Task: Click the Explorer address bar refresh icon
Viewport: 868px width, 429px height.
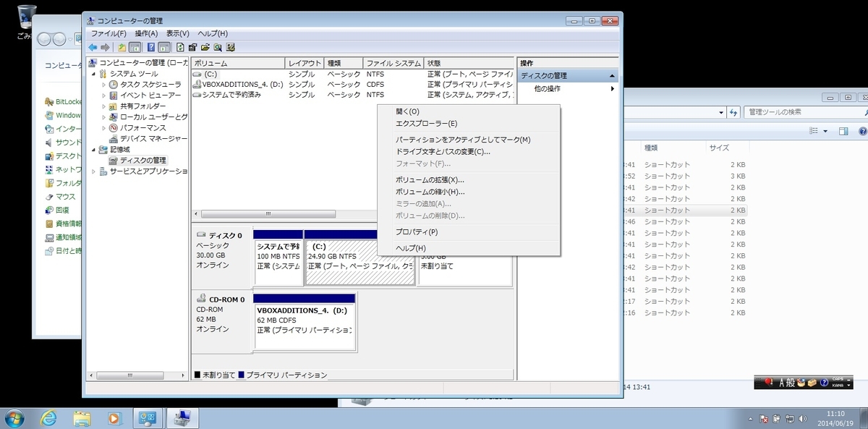Action: pyautogui.click(x=733, y=113)
